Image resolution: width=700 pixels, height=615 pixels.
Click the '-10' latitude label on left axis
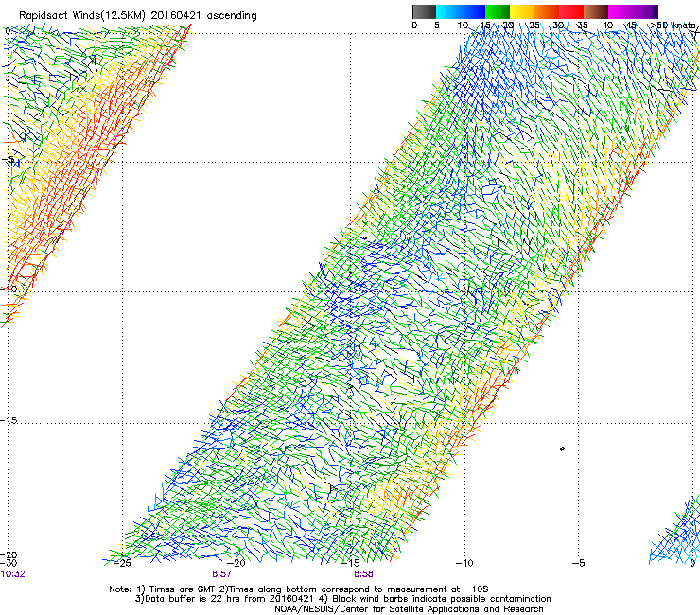tap(9, 289)
